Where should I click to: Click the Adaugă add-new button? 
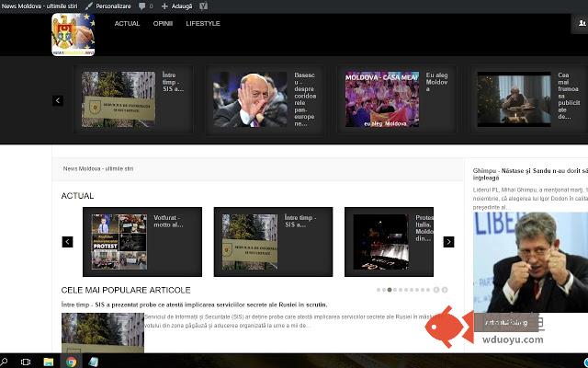[x=176, y=6]
